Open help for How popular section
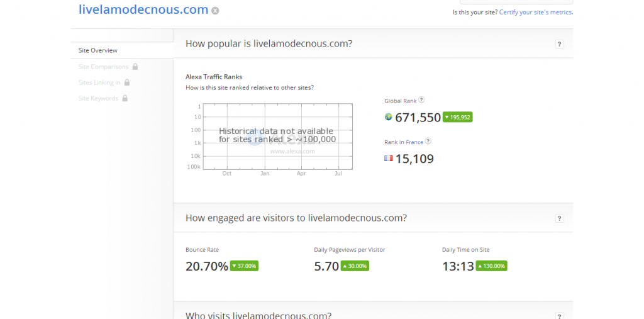 click(559, 44)
